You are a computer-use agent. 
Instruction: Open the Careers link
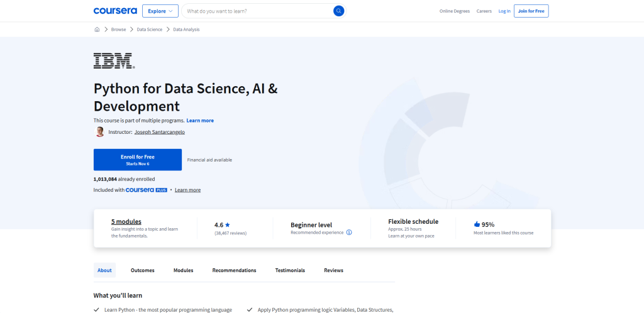[x=484, y=11]
